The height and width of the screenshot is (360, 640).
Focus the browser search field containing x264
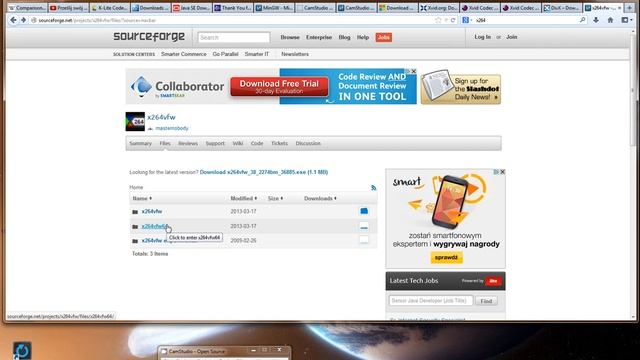click(526, 20)
